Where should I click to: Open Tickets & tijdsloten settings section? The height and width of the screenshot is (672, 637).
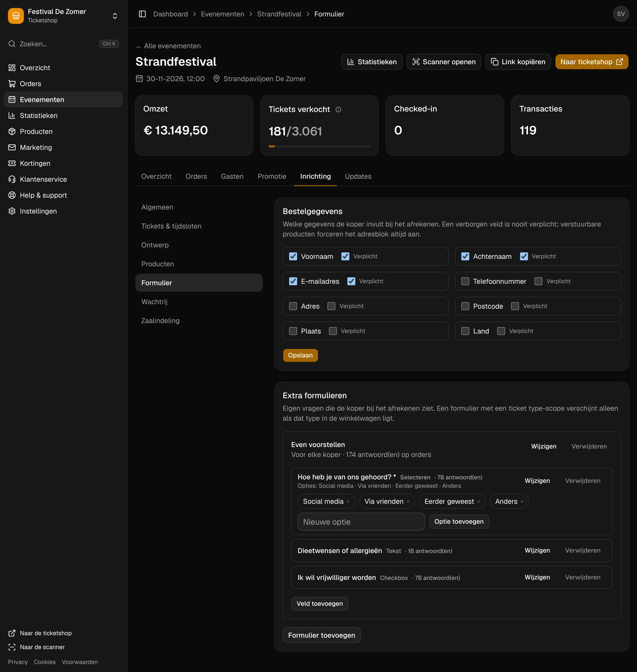[x=199, y=226]
